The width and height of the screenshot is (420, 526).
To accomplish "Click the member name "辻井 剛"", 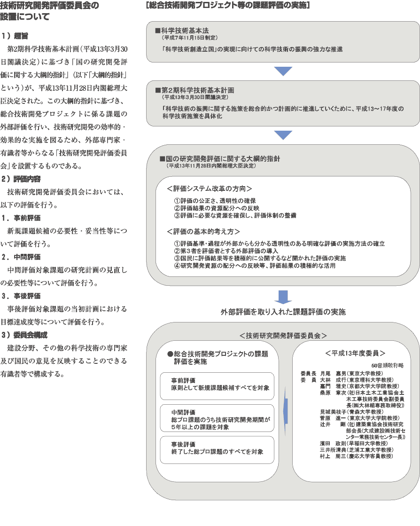I will [x=333, y=424].
